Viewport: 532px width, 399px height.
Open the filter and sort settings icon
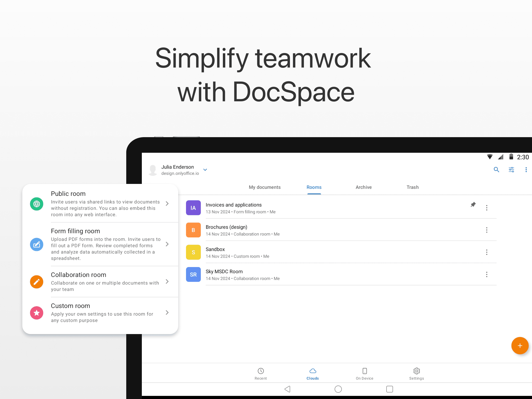click(511, 170)
